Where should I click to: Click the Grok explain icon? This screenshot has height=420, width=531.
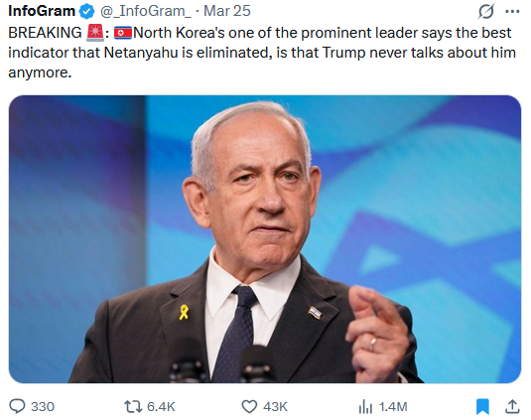pos(486,12)
